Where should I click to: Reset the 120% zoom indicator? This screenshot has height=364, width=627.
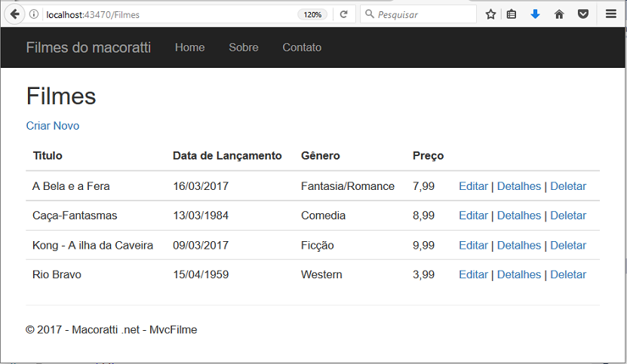312,15
